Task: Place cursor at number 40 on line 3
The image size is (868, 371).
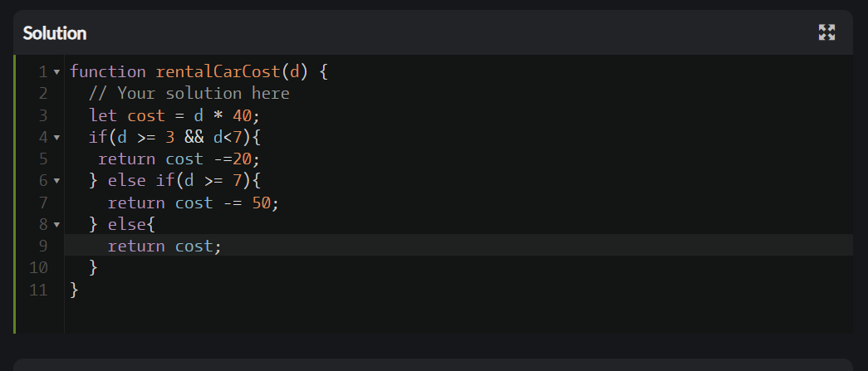Action: (x=242, y=115)
